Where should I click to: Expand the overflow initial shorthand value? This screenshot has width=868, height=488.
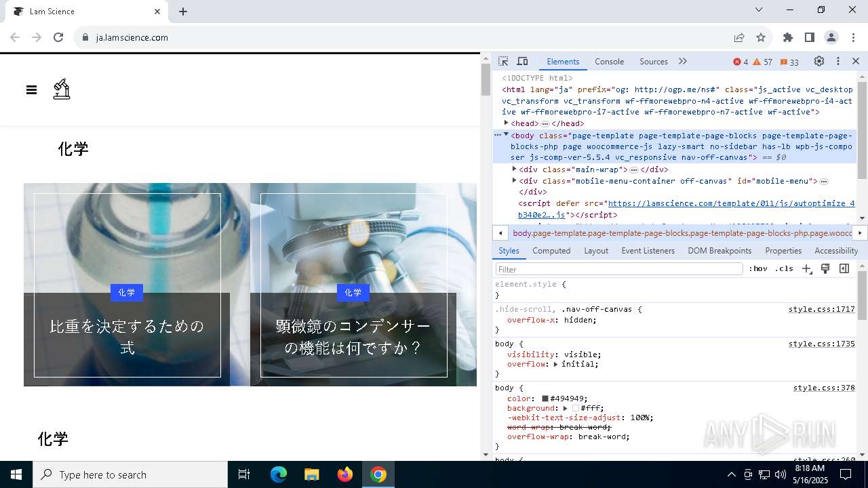555,364
